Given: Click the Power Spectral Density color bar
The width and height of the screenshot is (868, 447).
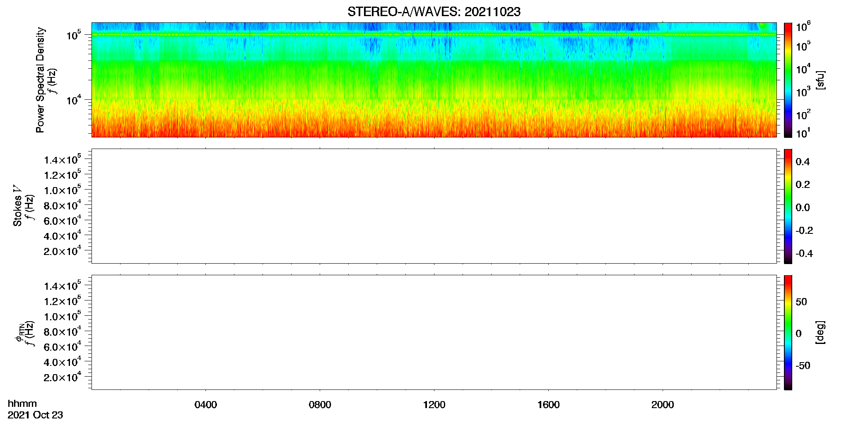Looking at the screenshot, I should pyautogui.click(x=788, y=80).
